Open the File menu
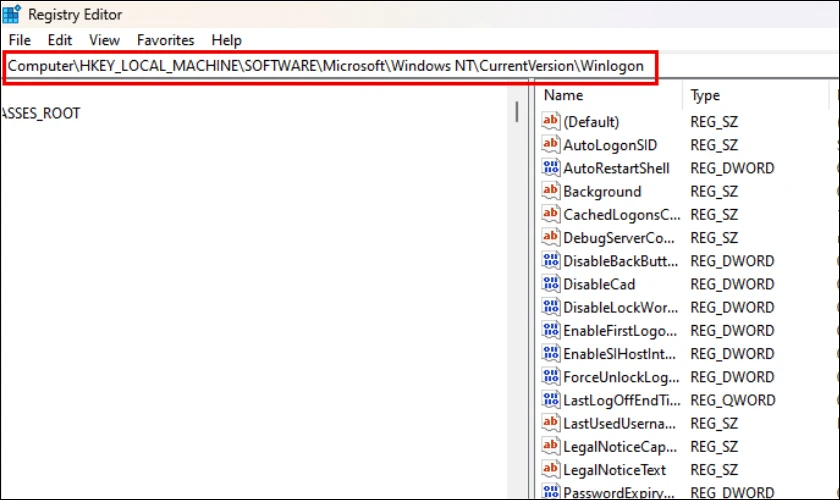This screenshot has width=840, height=500. click(x=20, y=40)
